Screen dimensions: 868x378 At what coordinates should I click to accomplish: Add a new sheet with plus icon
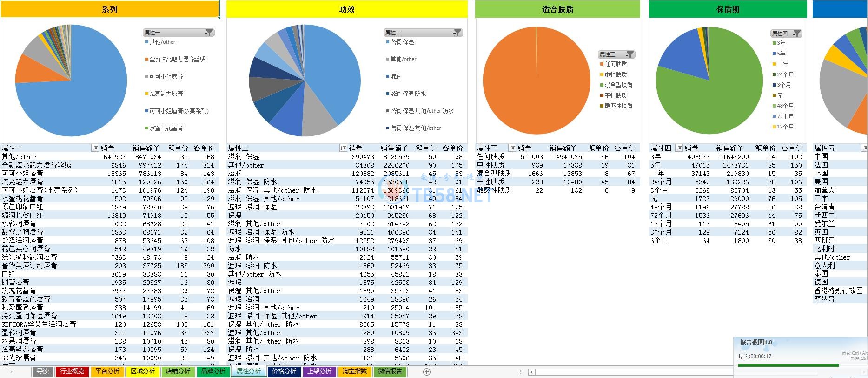[x=427, y=371]
